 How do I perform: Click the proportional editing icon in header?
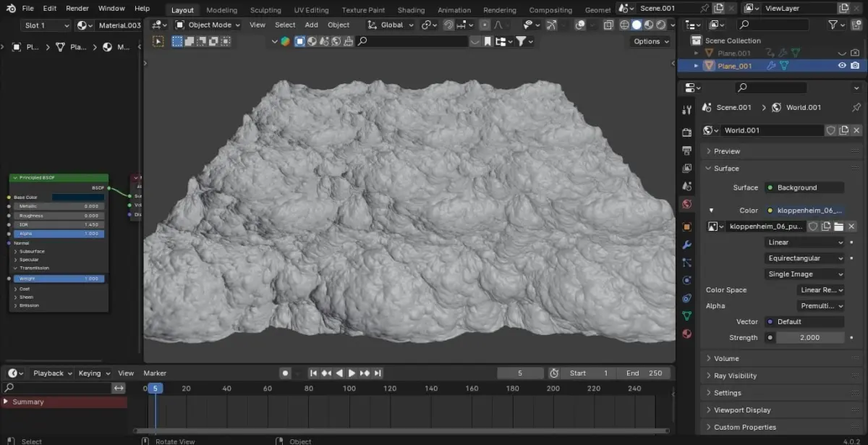(x=484, y=25)
